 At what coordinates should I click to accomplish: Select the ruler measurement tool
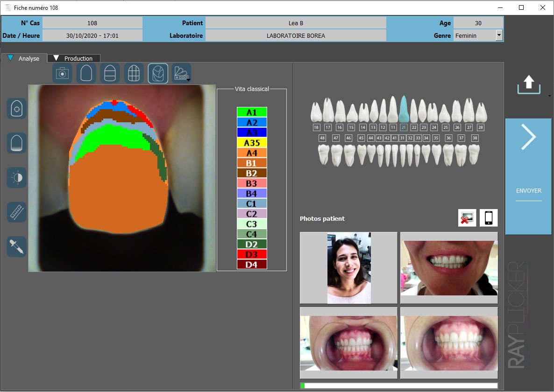click(x=17, y=212)
